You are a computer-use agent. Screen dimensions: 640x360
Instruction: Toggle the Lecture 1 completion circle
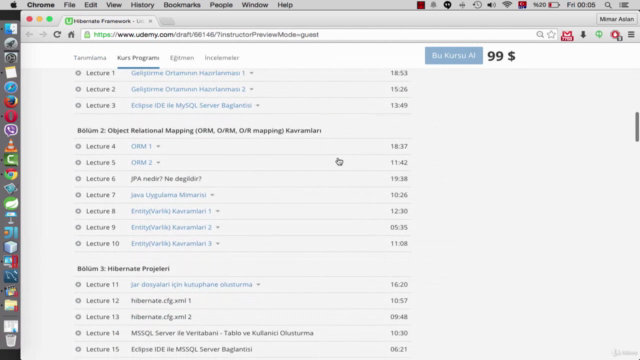tap(78, 73)
